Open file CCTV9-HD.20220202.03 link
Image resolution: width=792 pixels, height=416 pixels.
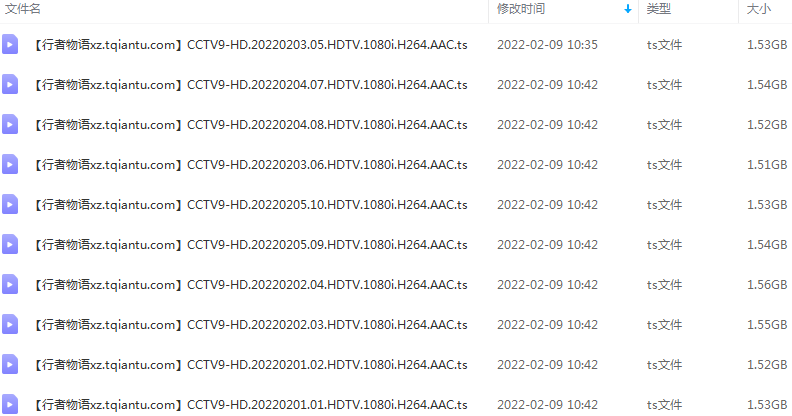click(x=250, y=325)
